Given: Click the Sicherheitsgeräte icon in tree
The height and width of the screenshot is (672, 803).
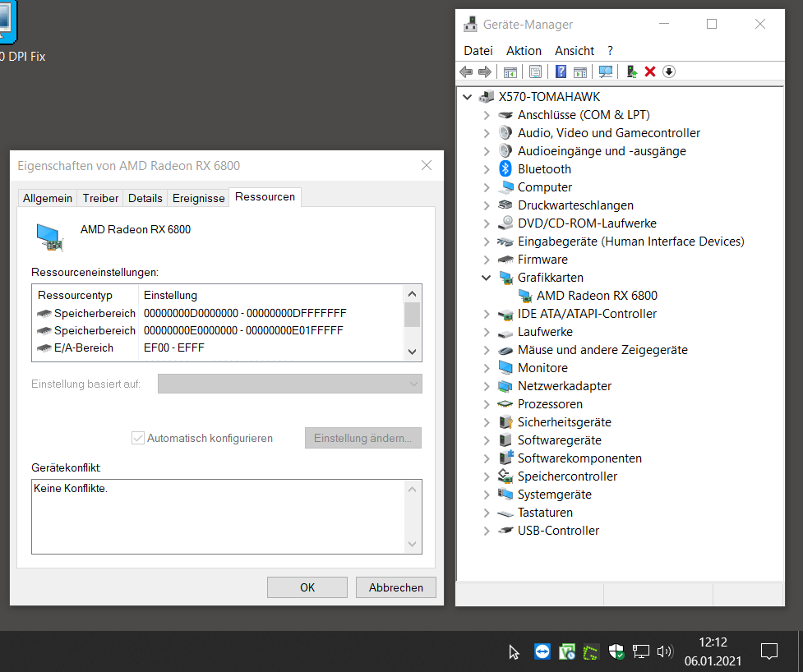Looking at the screenshot, I should 505,422.
